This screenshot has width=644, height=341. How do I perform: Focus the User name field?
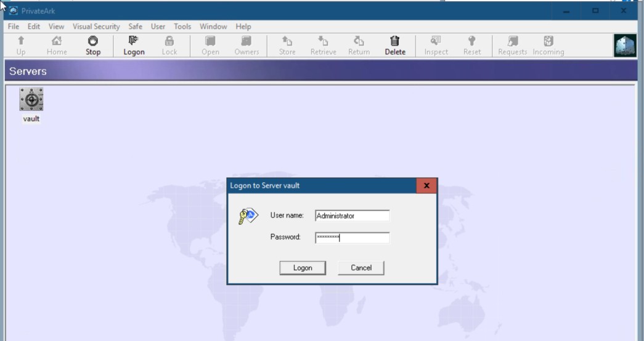353,215
